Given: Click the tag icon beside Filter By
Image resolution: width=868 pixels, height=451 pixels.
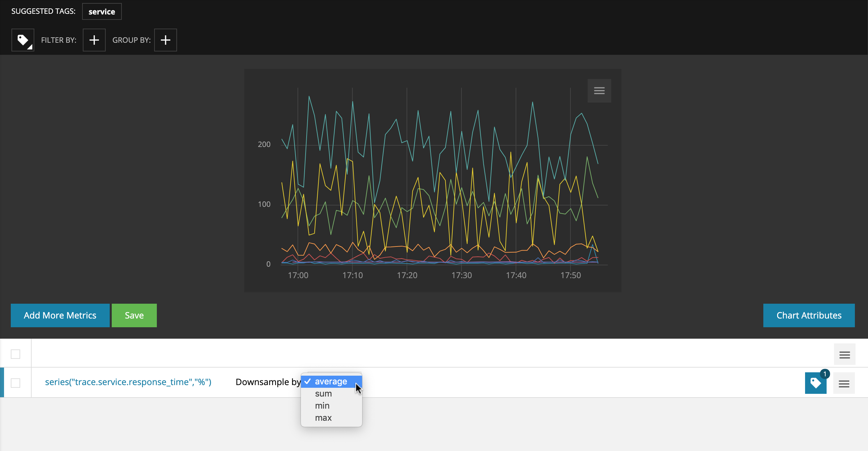Looking at the screenshot, I should pyautogui.click(x=23, y=40).
